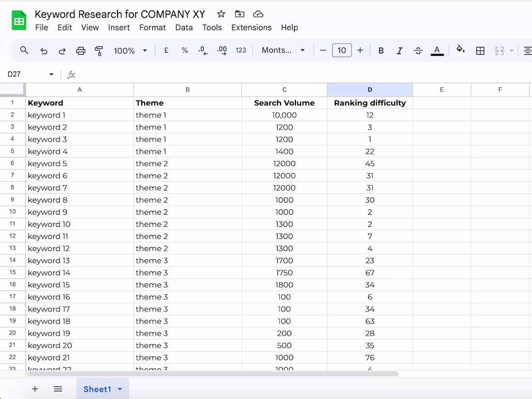Toggle strikethrough formatting

point(418,50)
